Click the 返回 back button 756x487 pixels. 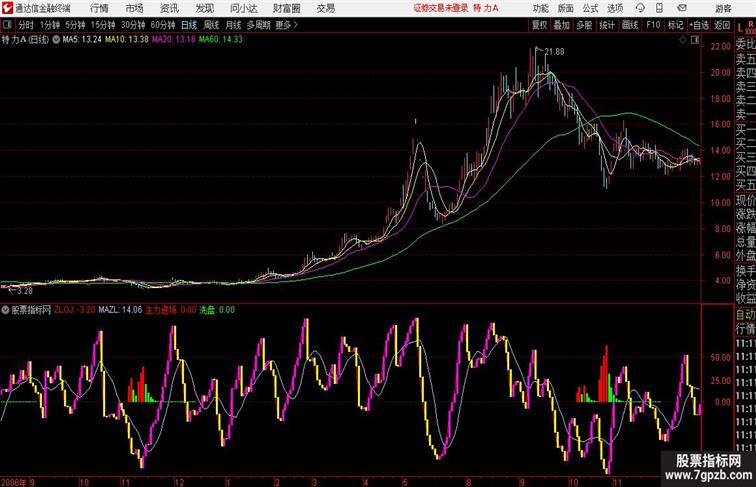(722, 25)
